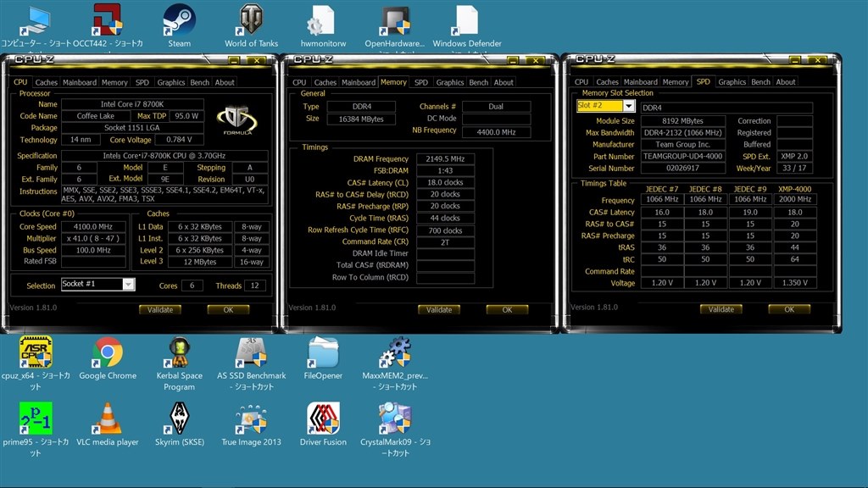Click Validate in the SPD window

click(x=721, y=309)
